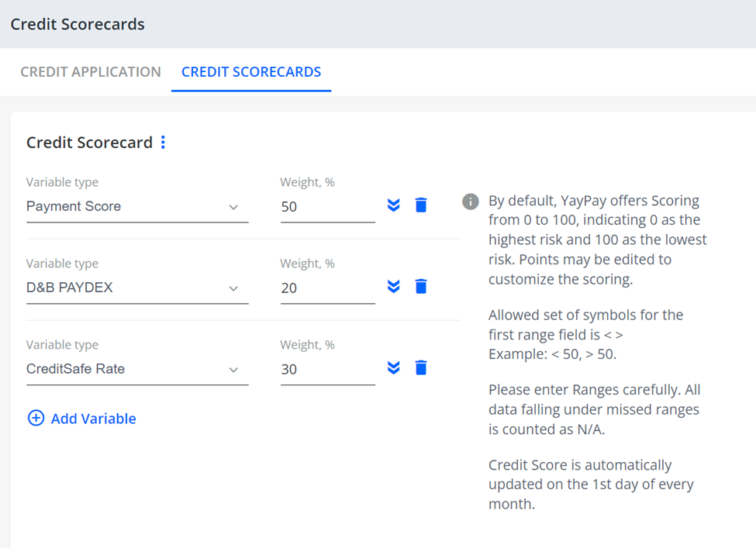Switch to the Credit Application tab
756x548 pixels.
tap(90, 71)
